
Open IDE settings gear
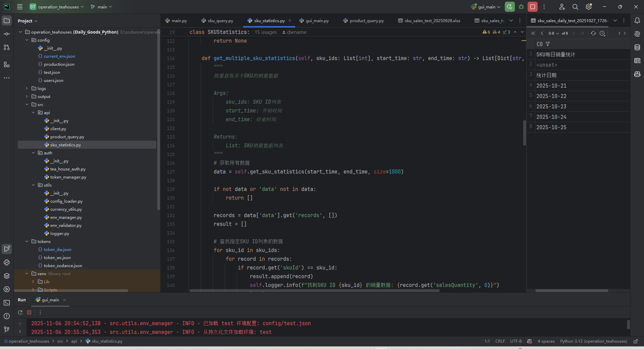pos(589,7)
